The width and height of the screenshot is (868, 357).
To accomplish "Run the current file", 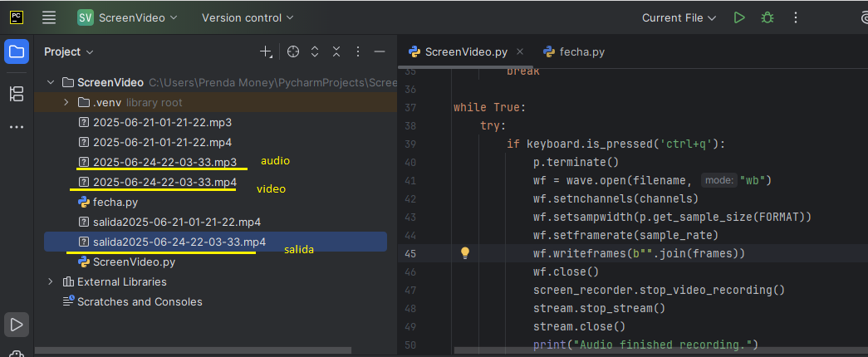I will (739, 17).
